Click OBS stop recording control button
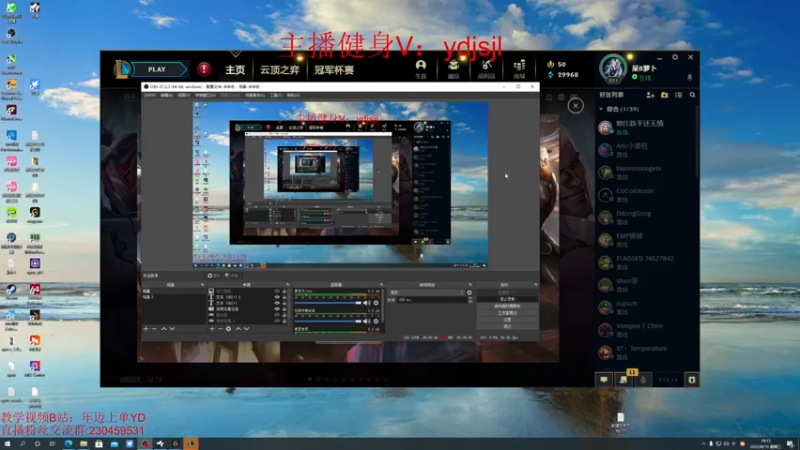800x450 pixels. coord(507,299)
